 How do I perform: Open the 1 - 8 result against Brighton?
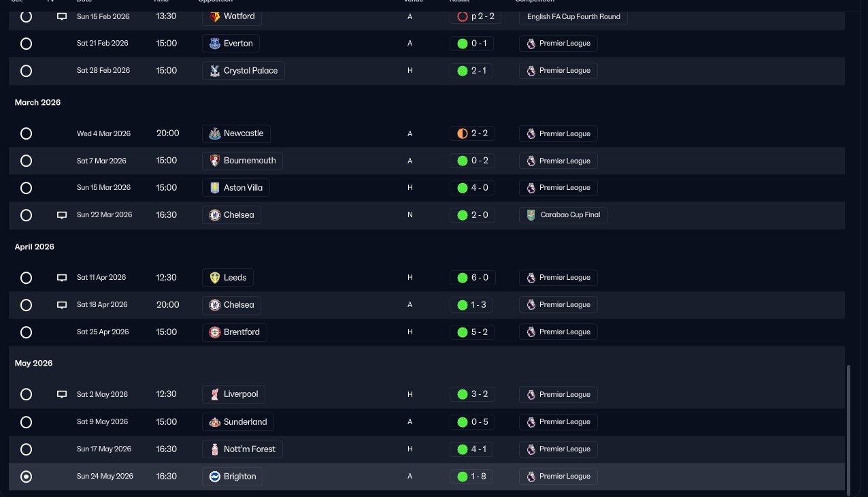tap(473, 477)
